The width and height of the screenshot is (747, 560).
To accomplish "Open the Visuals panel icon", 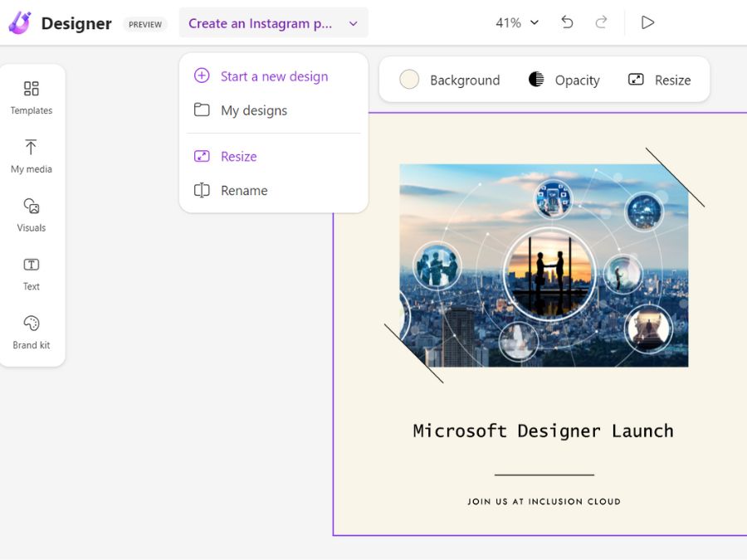I will tap(32, 206).
